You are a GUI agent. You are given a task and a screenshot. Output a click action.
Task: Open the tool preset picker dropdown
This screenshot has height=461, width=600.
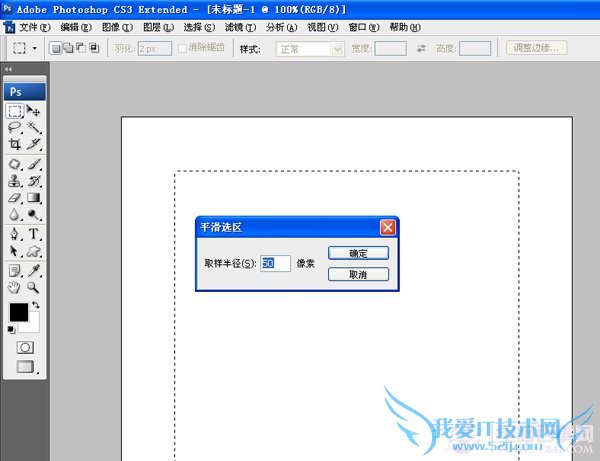tap(35, 48)
